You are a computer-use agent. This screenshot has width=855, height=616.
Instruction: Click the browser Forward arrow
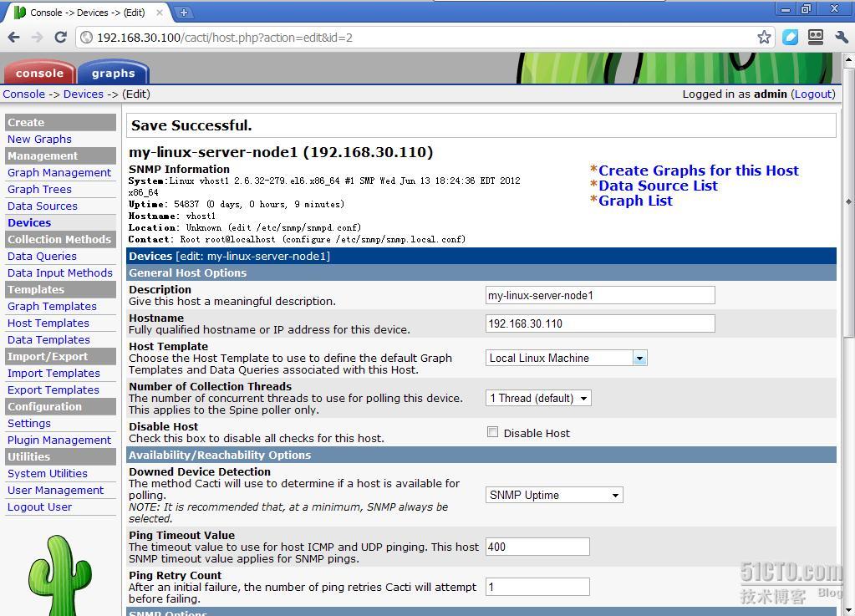[37, 37]
